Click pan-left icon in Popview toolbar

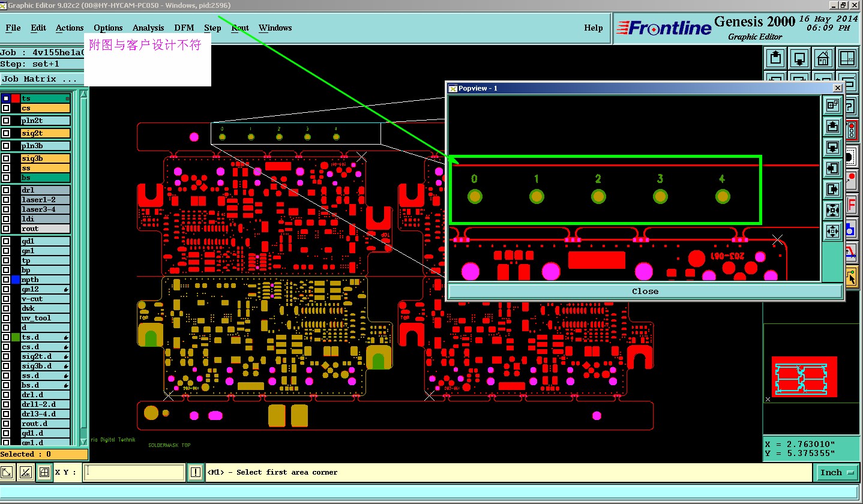pyautogui.click(x=832, y=169)
